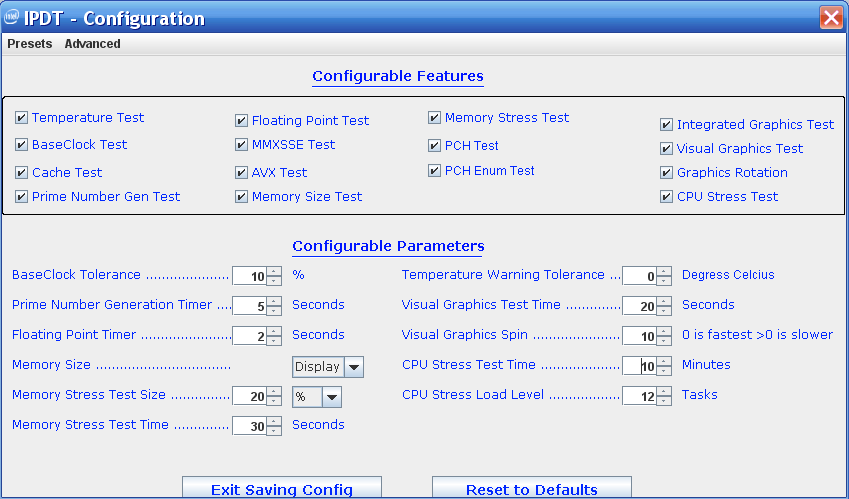Close the IPDT Configuration window

(831, 18)
